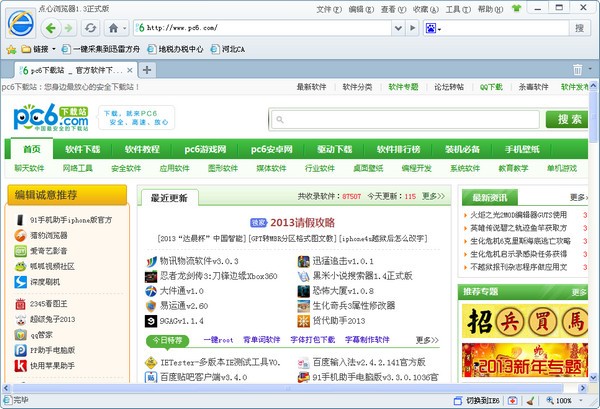
Task: Open the 驱动下载 navigation tab
Action: (334, 149)
